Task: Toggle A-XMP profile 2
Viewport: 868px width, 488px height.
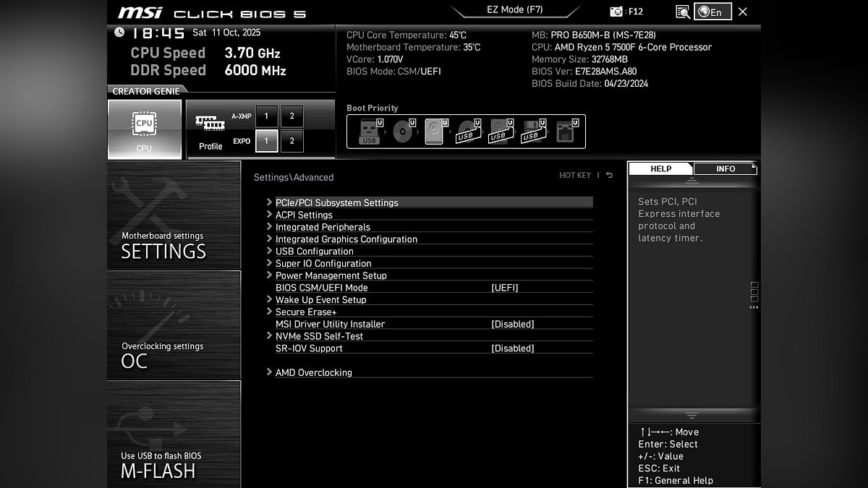Action: [x=292, y=116]
